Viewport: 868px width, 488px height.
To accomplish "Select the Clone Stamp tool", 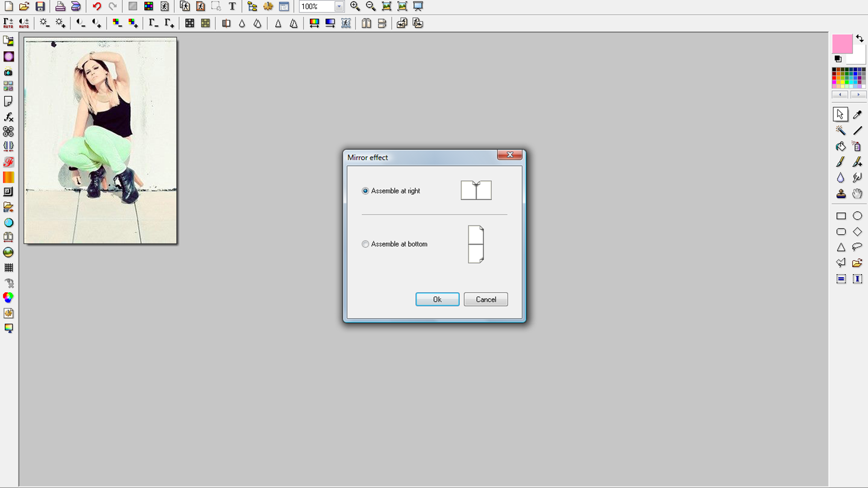I will (840, 194).
